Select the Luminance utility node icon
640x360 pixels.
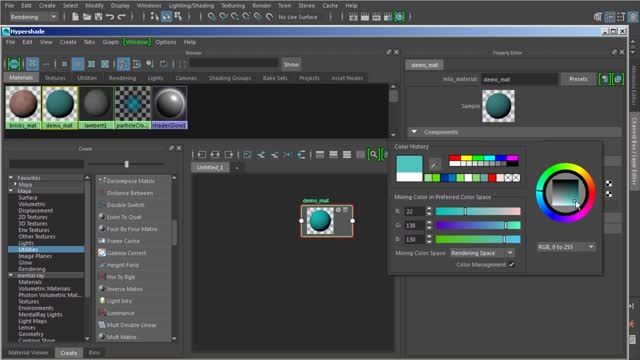(x=102, y=313)
